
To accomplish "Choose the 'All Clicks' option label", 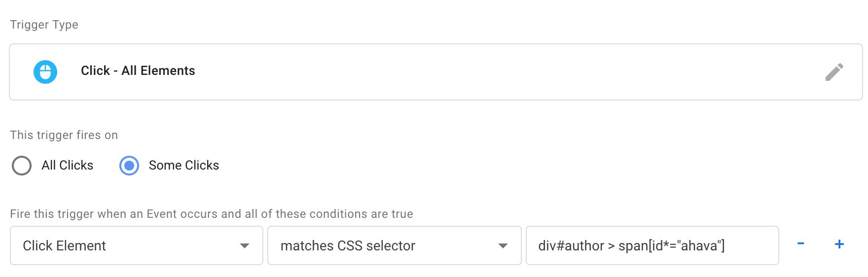I will click(67, 165).
